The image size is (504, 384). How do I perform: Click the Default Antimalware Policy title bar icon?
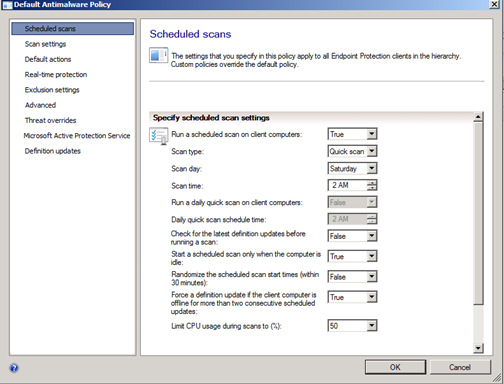[x=7, y=5]
